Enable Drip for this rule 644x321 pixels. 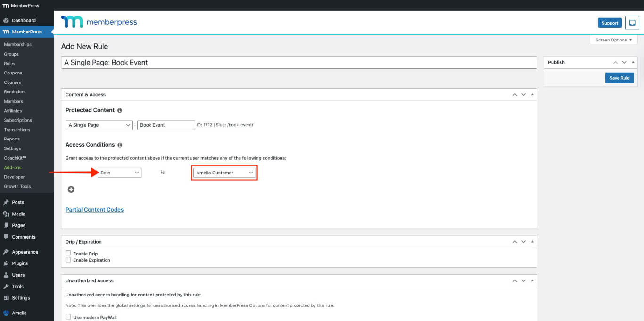click(68, 253)
